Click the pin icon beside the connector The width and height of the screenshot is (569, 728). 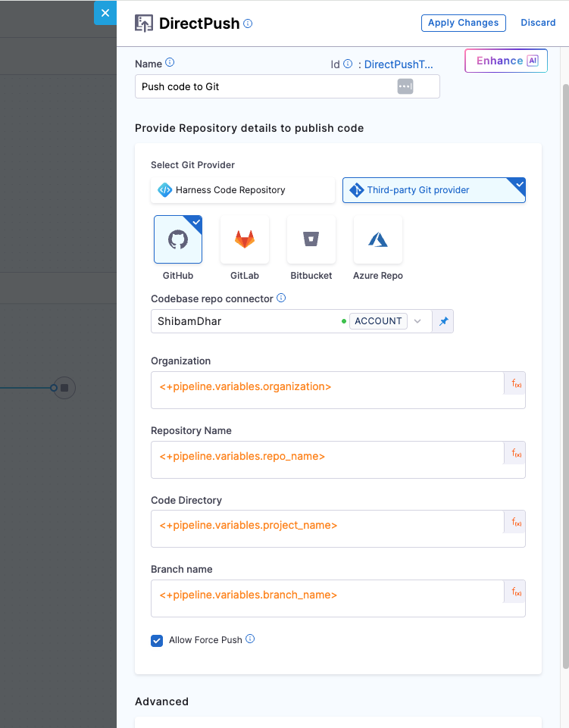click(x=443, y=321)
